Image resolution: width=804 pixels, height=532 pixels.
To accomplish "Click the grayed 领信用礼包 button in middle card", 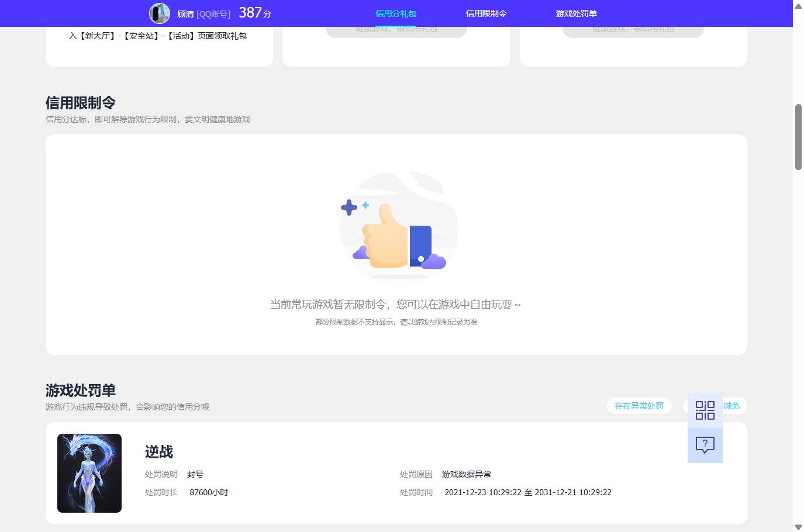I will click(x=396, y=28).
